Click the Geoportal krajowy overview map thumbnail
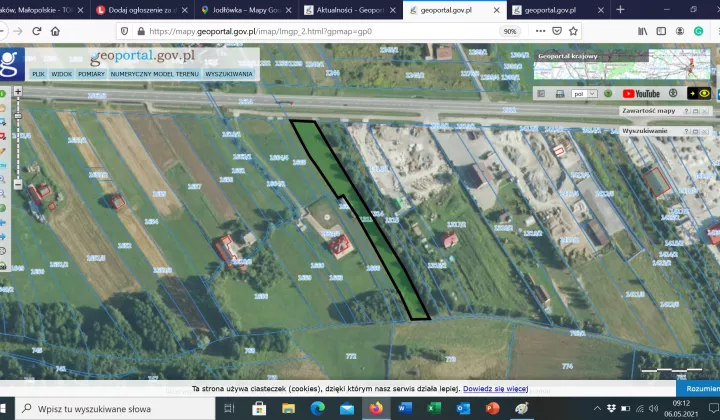 point(622,64)
